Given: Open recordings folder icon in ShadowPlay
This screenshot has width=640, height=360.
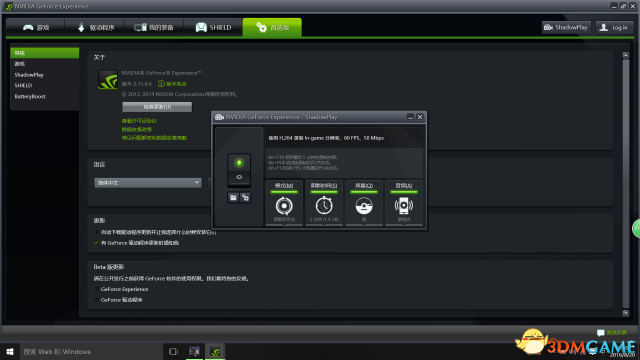Looking at the screenshot, I should (233, 198).
